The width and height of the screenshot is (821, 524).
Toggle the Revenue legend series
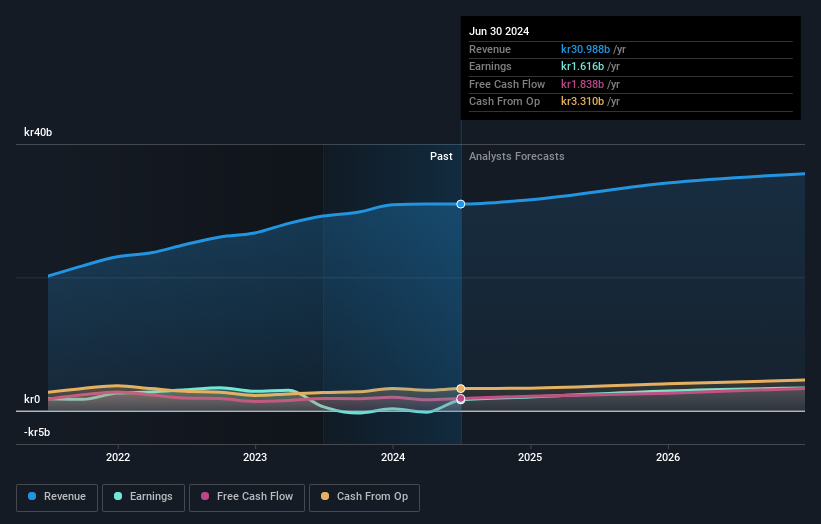57,497
